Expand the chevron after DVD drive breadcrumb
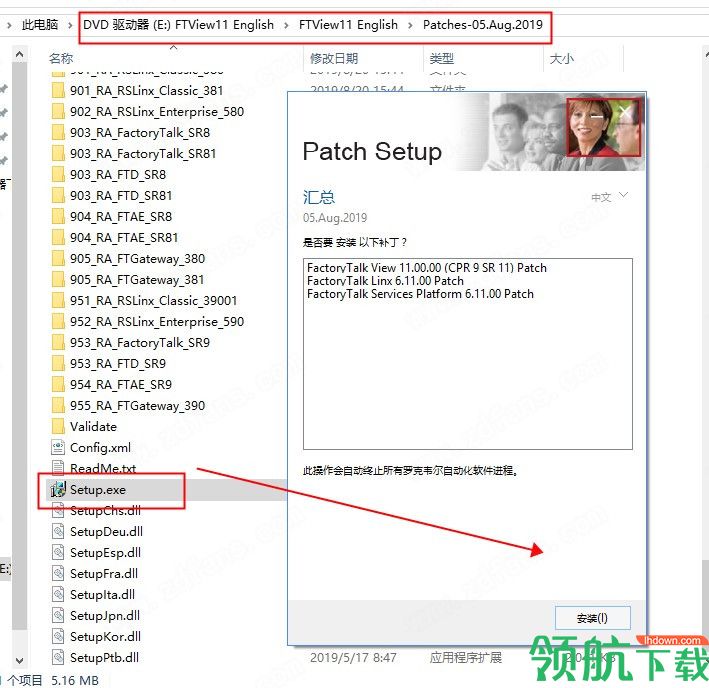Image resolution: width=709 pixels, height=688 pixels. 286,25
